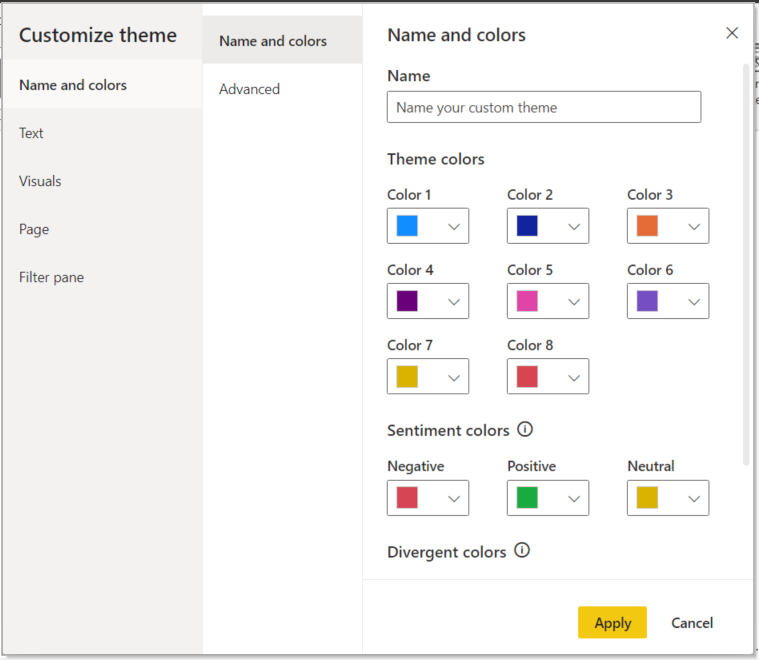Image resolution: width=759 pixels, height=660 pixels.
Task: Open the Page settings section
Action: pos(103,229)
